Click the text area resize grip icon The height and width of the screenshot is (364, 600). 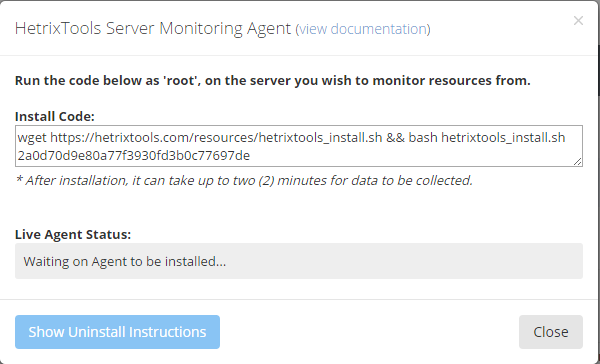(577, 162)
